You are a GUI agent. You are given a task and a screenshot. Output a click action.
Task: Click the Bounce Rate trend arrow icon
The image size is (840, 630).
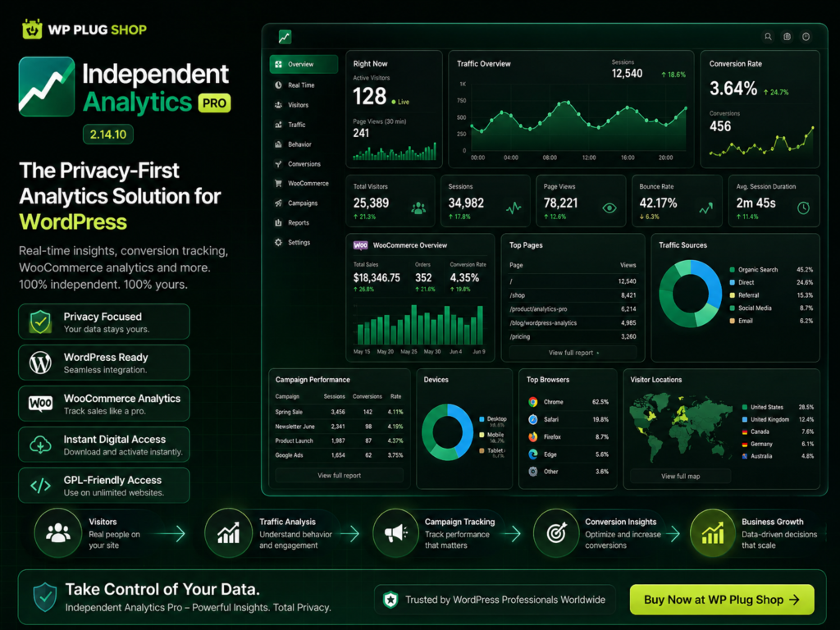705,208
